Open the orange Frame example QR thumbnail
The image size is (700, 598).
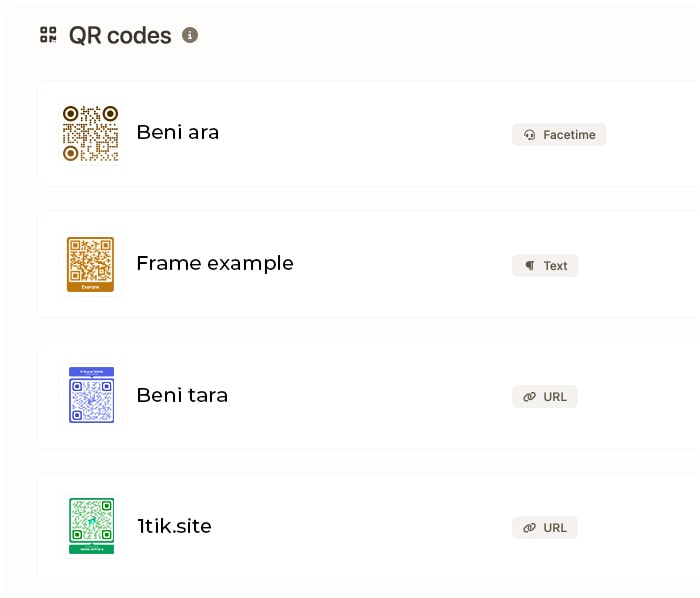91,264
